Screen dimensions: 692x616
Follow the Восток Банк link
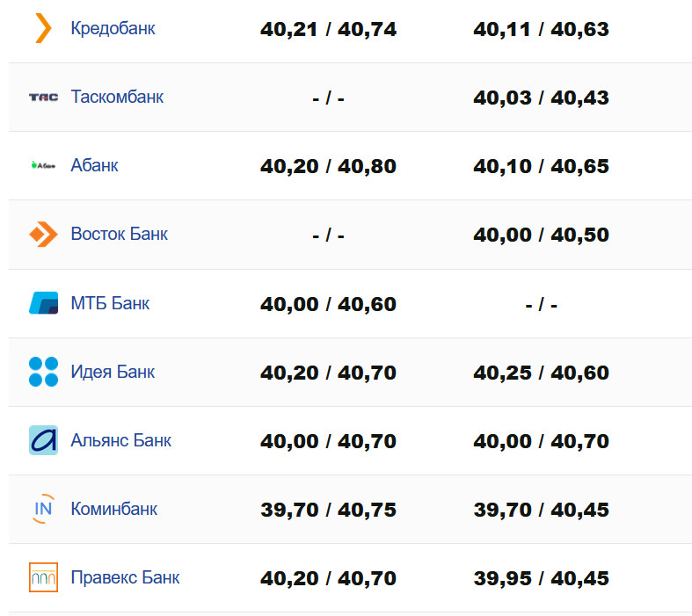click(119, 234)
